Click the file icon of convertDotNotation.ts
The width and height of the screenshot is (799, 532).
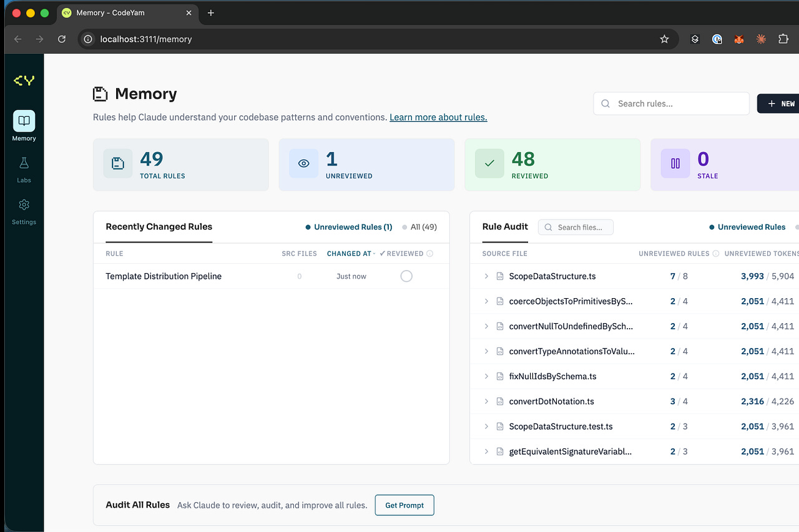coord(500,402)
